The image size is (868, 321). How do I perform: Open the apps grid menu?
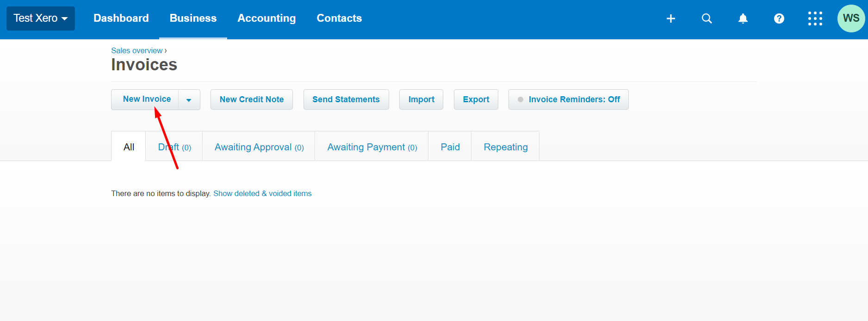click(815, 19)
